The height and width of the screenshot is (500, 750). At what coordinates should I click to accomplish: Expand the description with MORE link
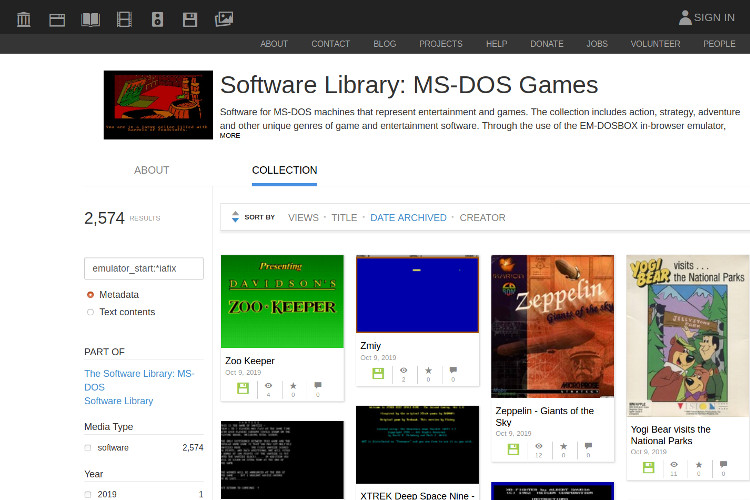[230, 135]
